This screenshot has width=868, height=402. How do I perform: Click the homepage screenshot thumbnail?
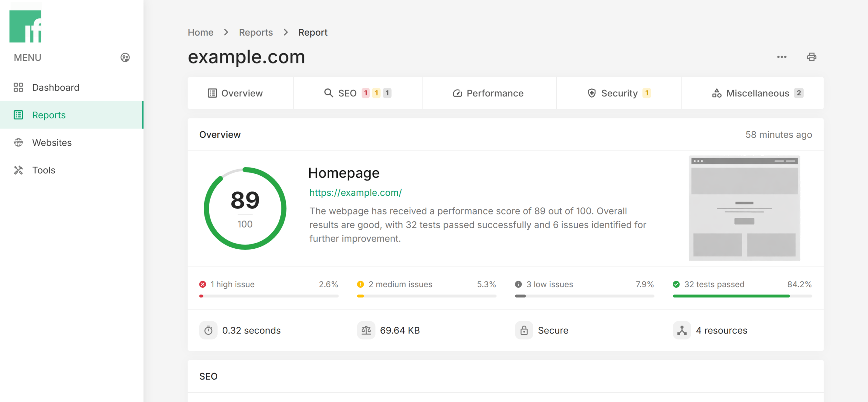[744, 209]
